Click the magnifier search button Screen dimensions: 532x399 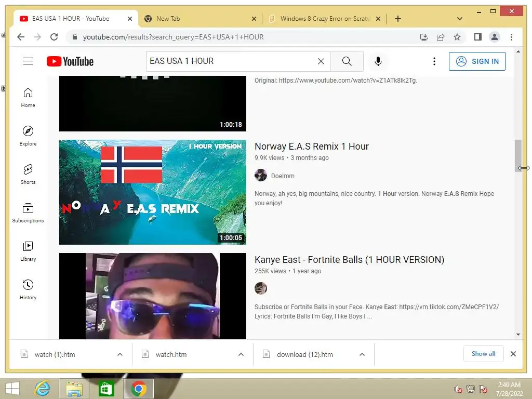(347, 61)
